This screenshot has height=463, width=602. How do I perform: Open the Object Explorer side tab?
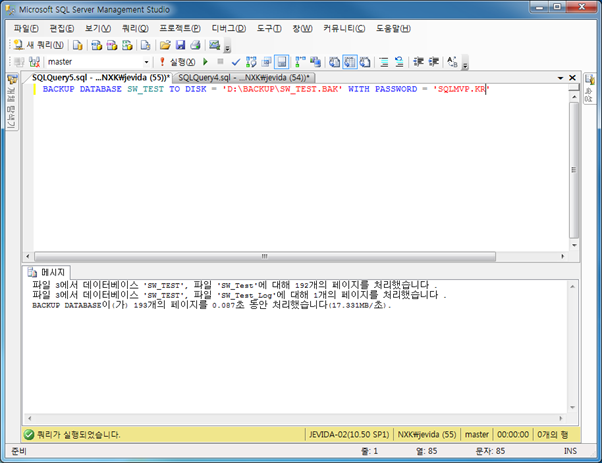pos(12,102)
